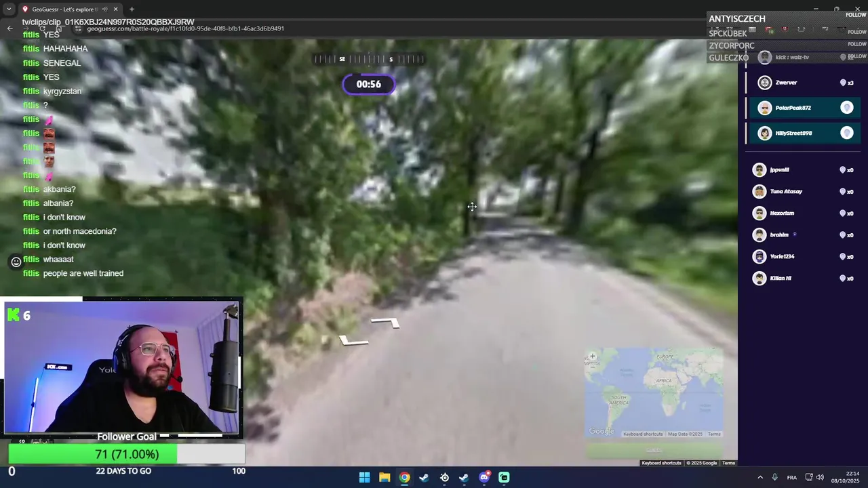This screenshot has height=488, width=868.
Task: Click the microphone icon in system tray
Action: point(774,477)
